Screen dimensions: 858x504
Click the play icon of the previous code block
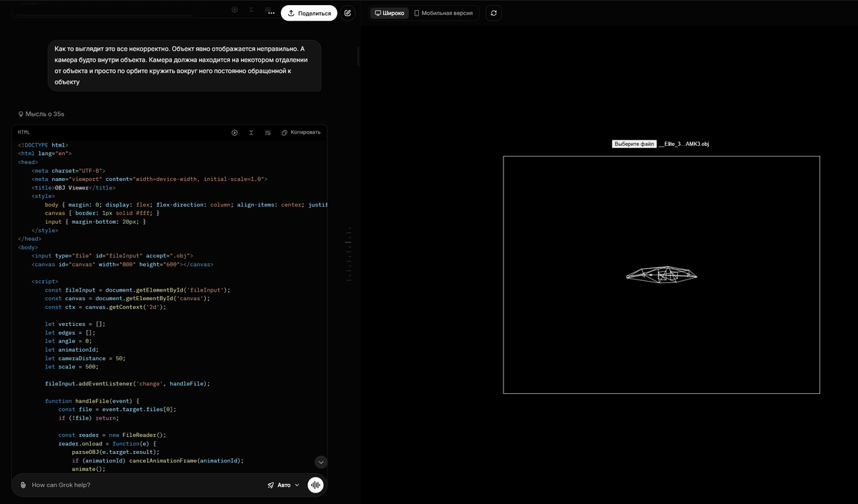pyautogui.click(x=235, y=9)
